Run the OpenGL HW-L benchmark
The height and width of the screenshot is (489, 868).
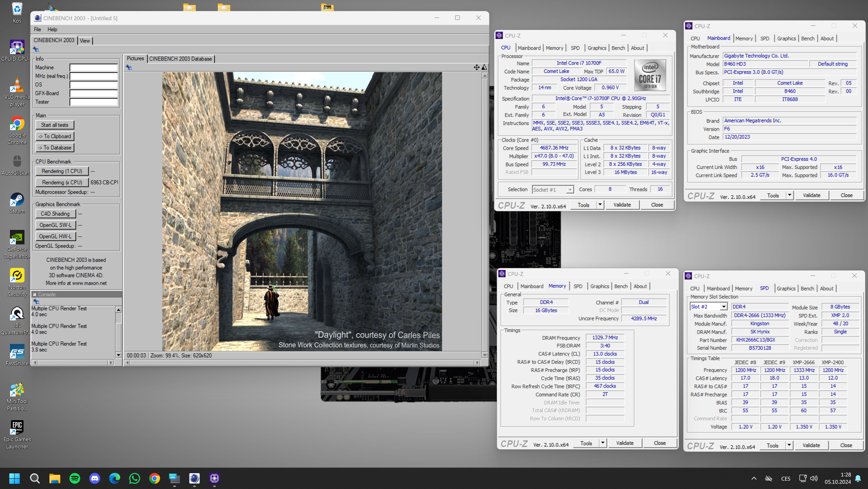[56, 236]
